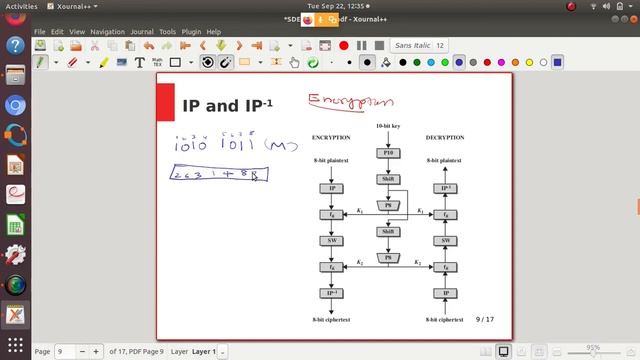Click the Paste clipboard icon

pyautogui.click(x=130, y=45)
